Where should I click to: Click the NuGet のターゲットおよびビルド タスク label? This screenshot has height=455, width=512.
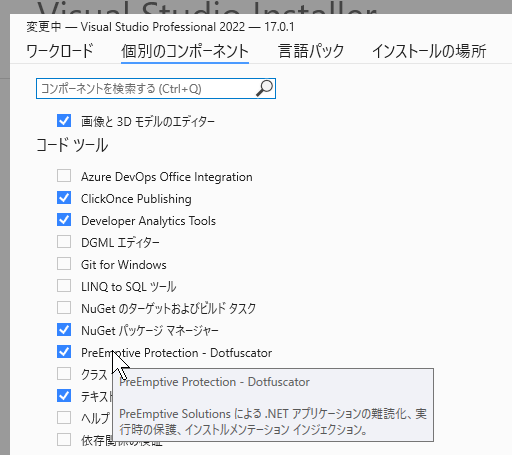pyautogui.click(x=168, y=309)
